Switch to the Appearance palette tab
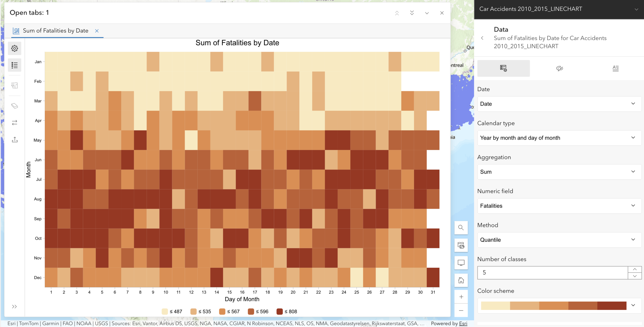This screenshot has width=644, height=327. (559, 68)
